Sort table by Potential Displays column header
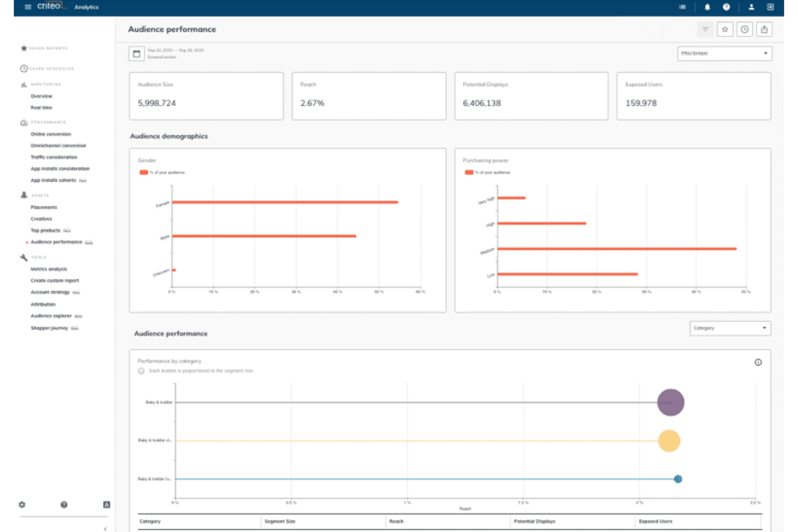This screenshot has height=532, width=798. click(534, 522)
